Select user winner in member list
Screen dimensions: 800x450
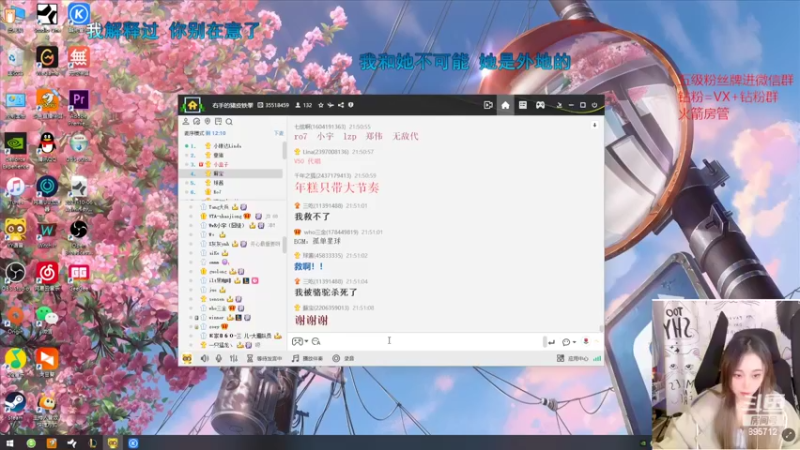pos(216,317)
